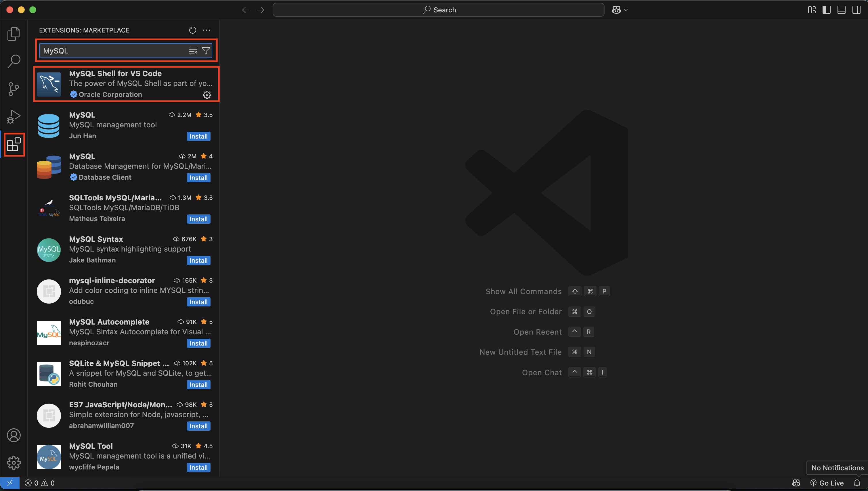Click the command center search bar
Screen dimensions: 868x491
coord(438,10)
